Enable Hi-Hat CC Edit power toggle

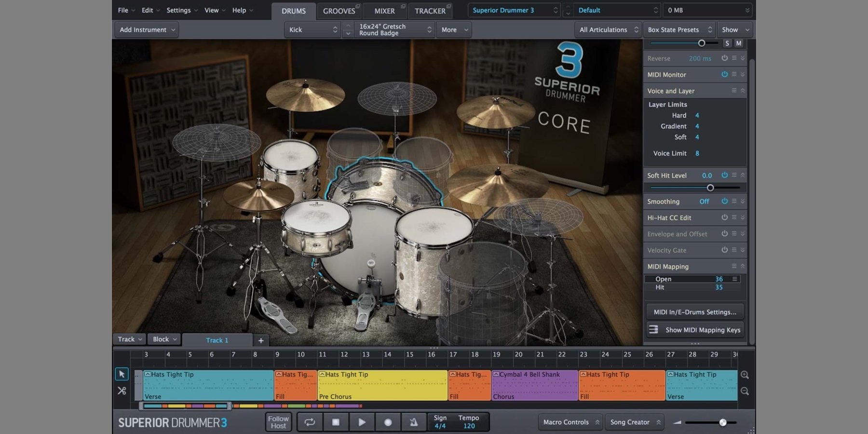coord(724,217)
